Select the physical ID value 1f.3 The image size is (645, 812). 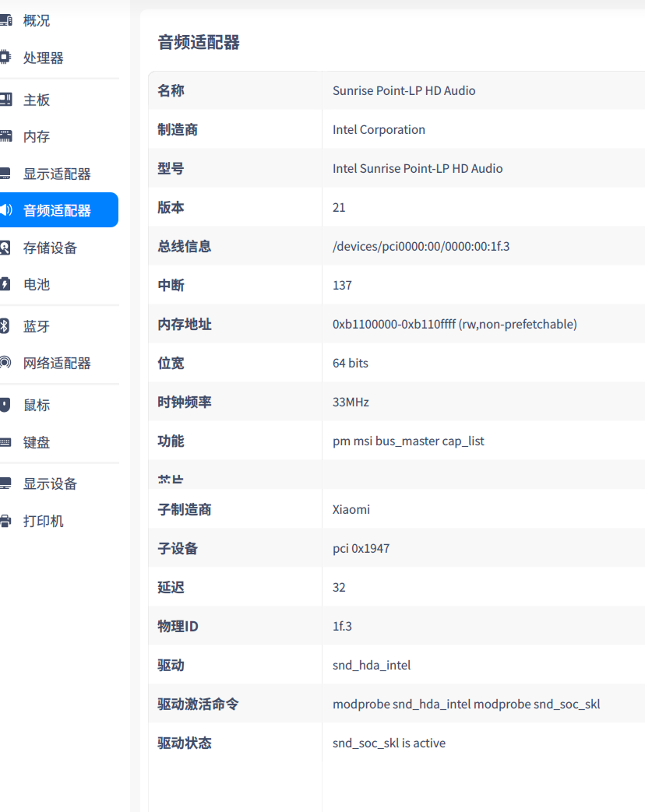click(342, 626)
